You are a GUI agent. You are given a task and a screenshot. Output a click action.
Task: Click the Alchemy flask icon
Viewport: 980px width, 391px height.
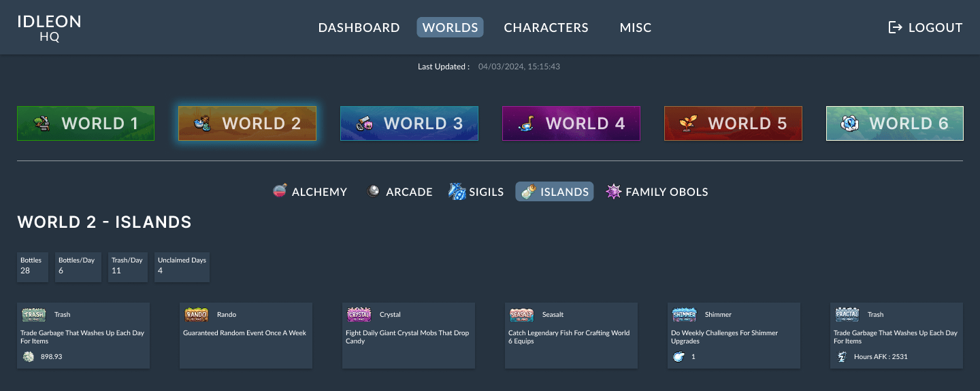[x=279, y=192]
